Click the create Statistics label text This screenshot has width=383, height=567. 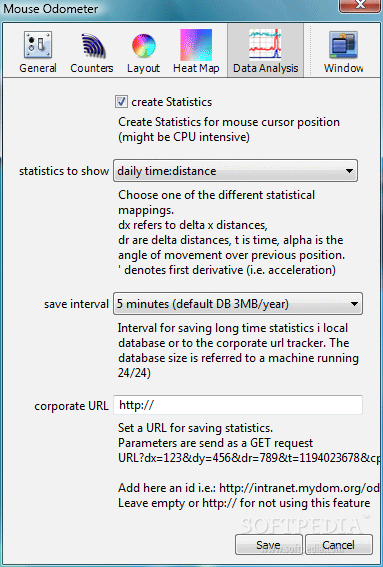tap(171, 102)
